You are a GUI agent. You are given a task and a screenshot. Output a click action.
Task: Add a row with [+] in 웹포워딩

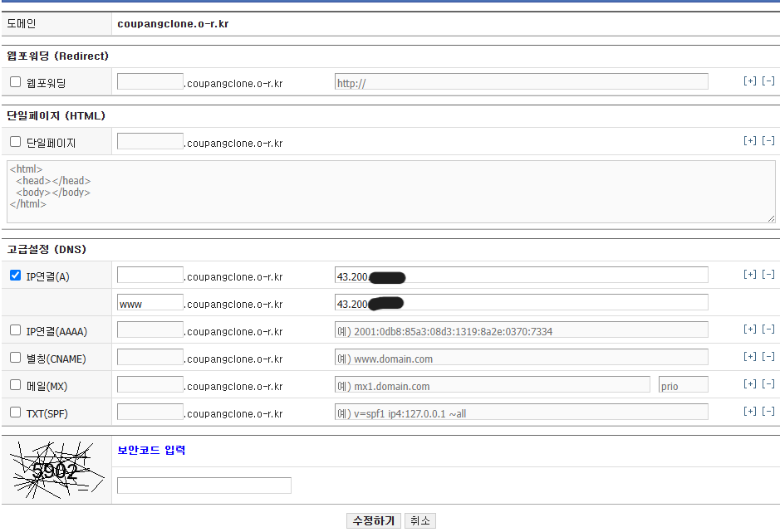(749, 81)
